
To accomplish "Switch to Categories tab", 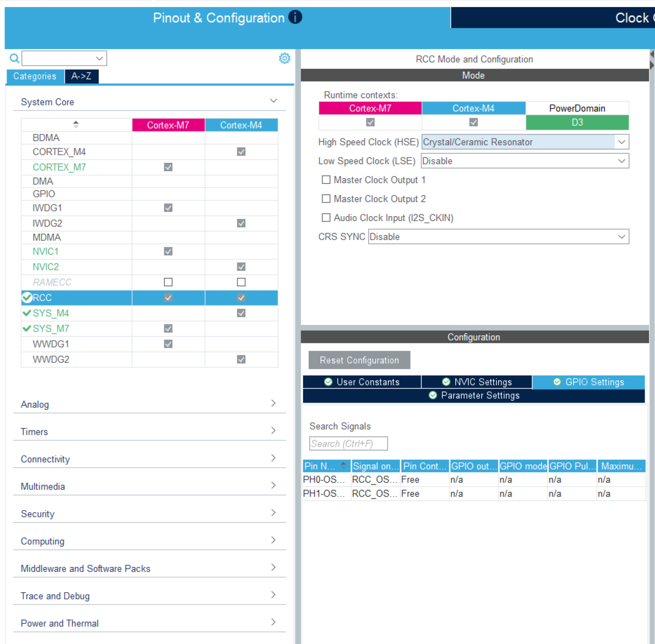I will pyautogui.click(x=35, y=76).
